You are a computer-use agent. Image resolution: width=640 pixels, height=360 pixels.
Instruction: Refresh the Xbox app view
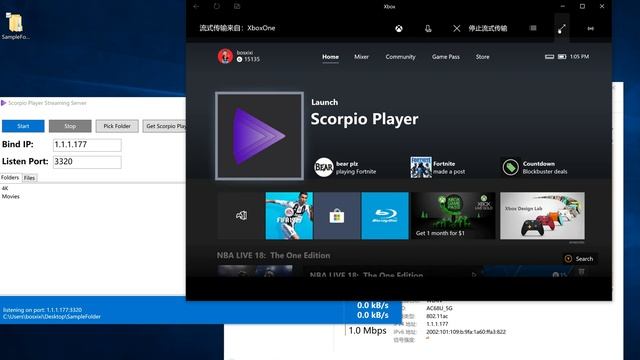point(216,6)
